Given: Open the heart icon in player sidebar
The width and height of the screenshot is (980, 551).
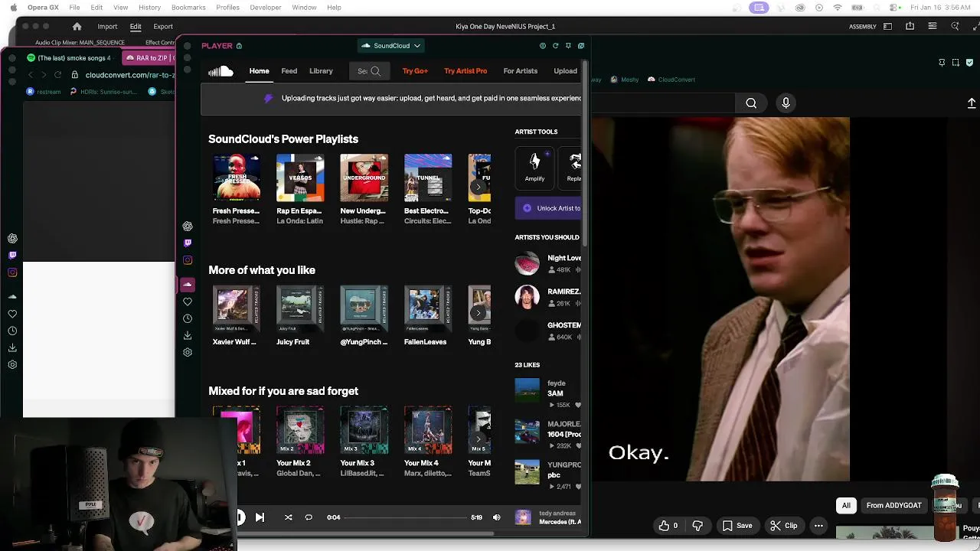Looking at the screenshot, I should click(x=188, y=302).
